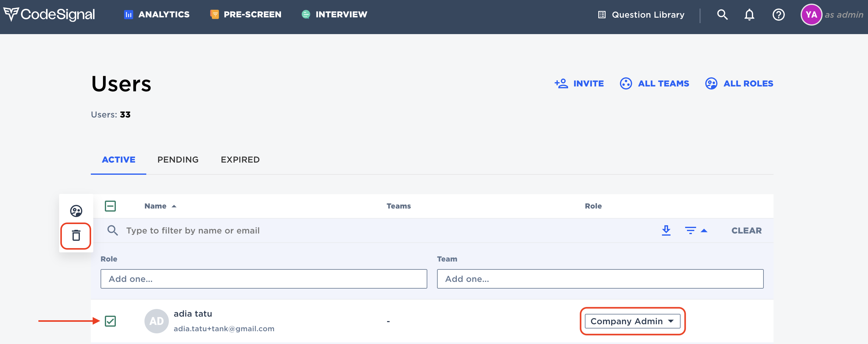The image size is (868, 344).
Task: Uncheck adia tatu's row checkbox
Action: pos(110,321)
